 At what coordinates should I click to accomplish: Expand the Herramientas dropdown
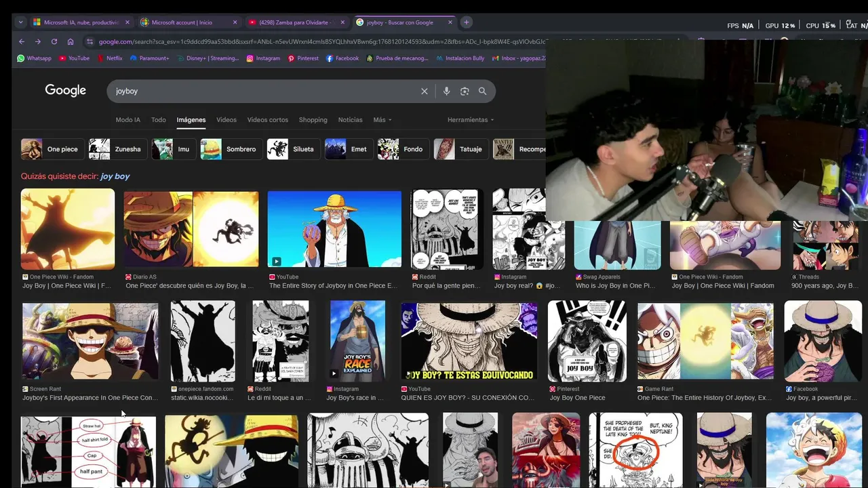[471, 120]
